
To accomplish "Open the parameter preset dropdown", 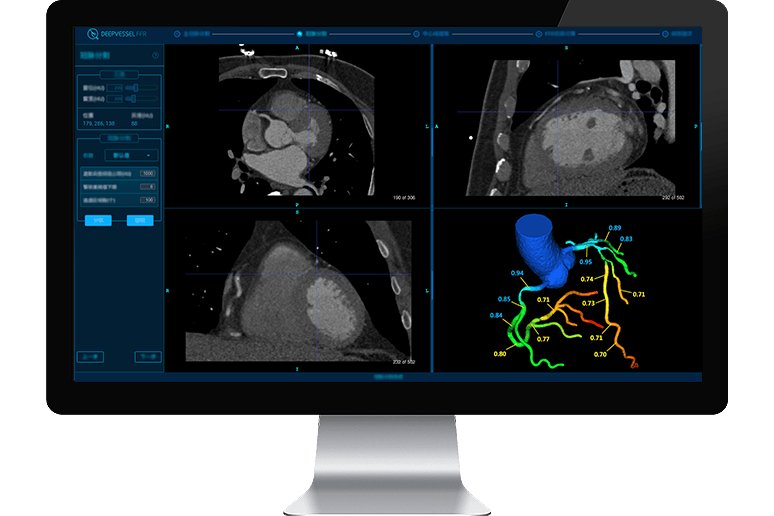I will coord(131,156).
